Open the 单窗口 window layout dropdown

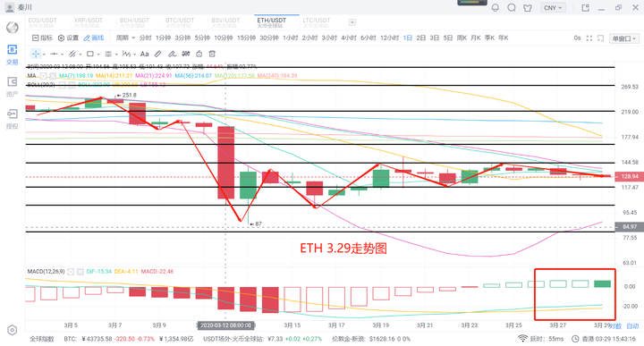tap(624, 38)
